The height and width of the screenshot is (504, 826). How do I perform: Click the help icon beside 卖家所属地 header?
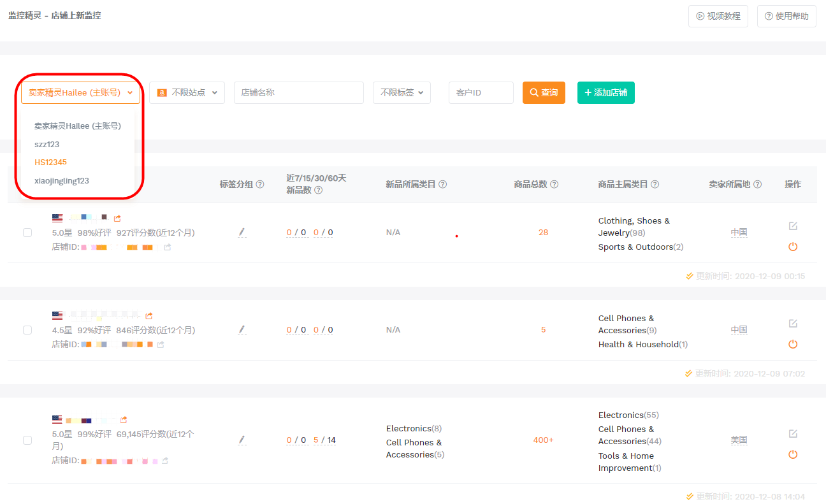pos(757,184)
